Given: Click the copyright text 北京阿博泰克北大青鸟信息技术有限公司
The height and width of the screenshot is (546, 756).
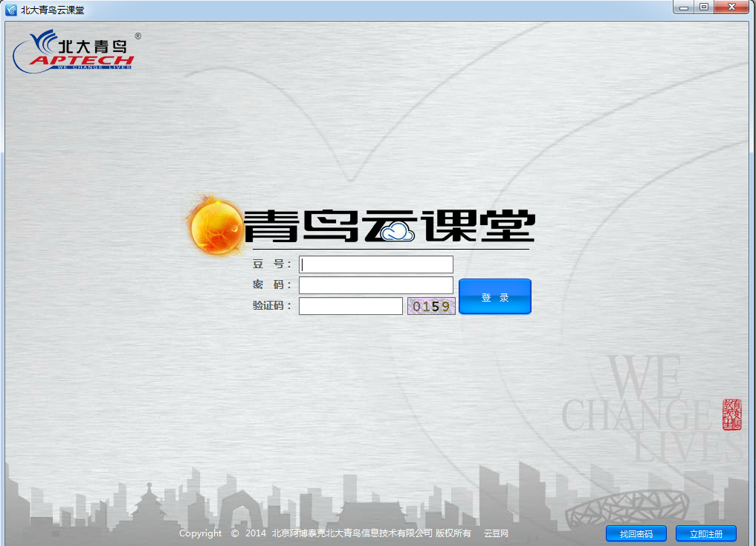Looking at the screenshot, I should coord(352,533).
